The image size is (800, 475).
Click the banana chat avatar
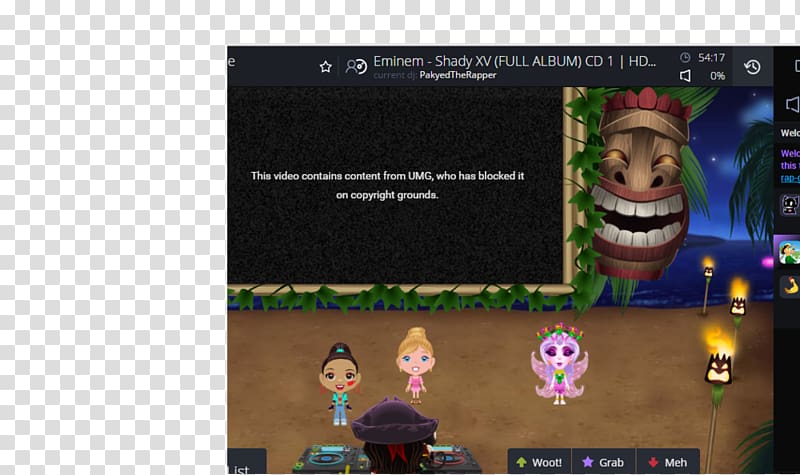[790, 286]
